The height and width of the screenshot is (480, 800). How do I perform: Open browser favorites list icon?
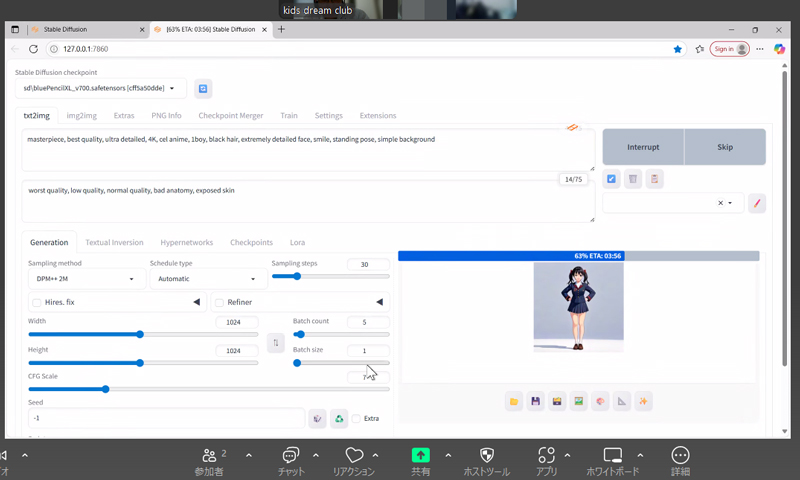(699, 49)
